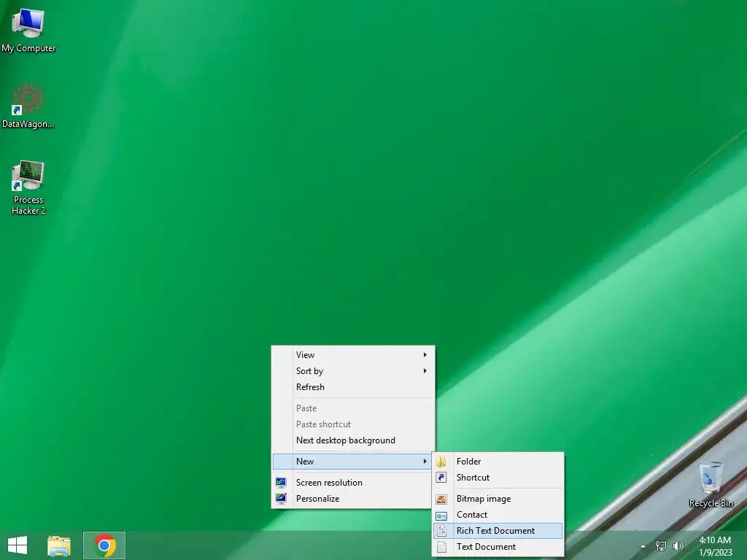The height and width of the screenshot is (560, 747).
Task: Create a new Text Document
Action: coord(498,547)
